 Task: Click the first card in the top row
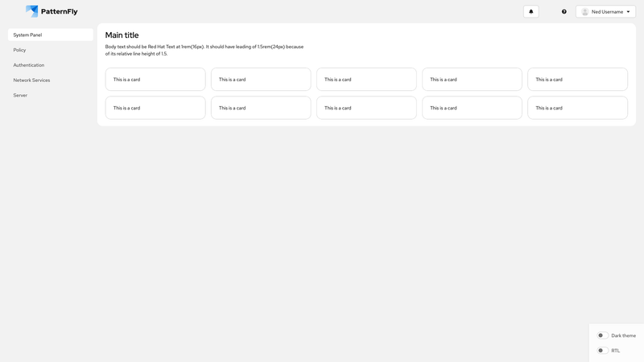[155, 80]
